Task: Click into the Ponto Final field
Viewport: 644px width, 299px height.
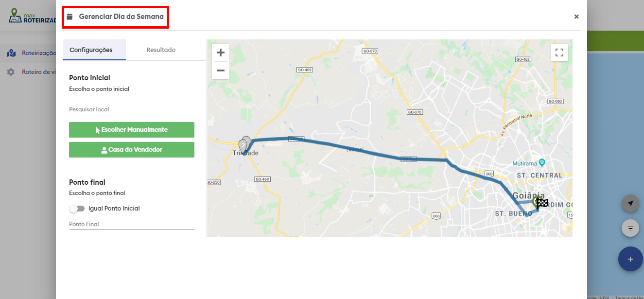Action: tap(132, 224)
